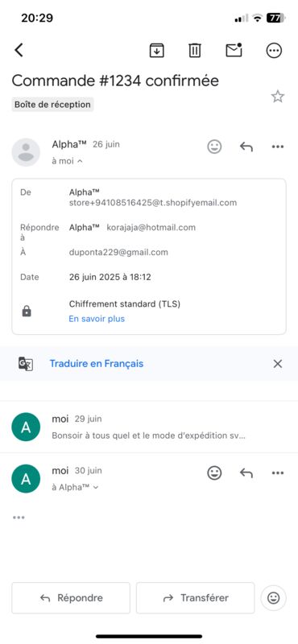
Task: Add emoji reaction to 30 juin message
Action: point(214,473)
